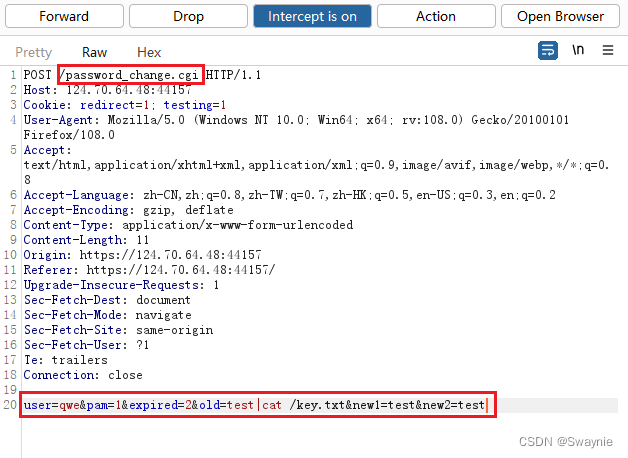Image resolution: width=628 pixels, height=458 pixels.
Task: Click the Sec-Fetch-Mode: navigate line
Action: pos(107,315)
